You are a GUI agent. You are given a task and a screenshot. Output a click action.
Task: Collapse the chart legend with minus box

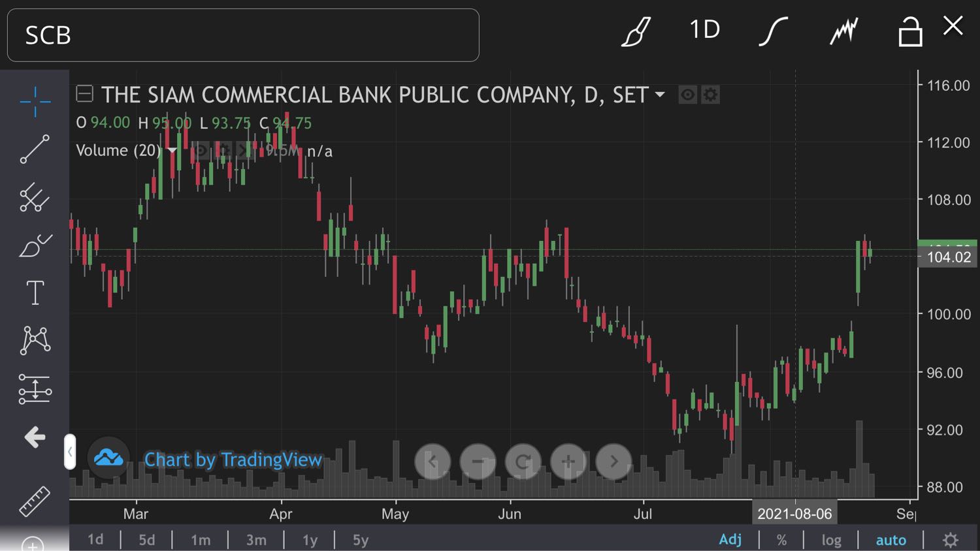click(84, 94)
